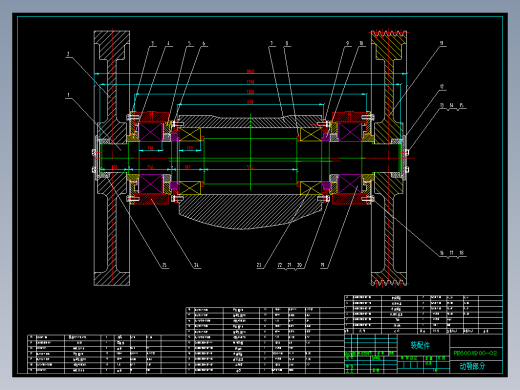Select part balloon number 24
520x390 pixels.
pos(196,265)
